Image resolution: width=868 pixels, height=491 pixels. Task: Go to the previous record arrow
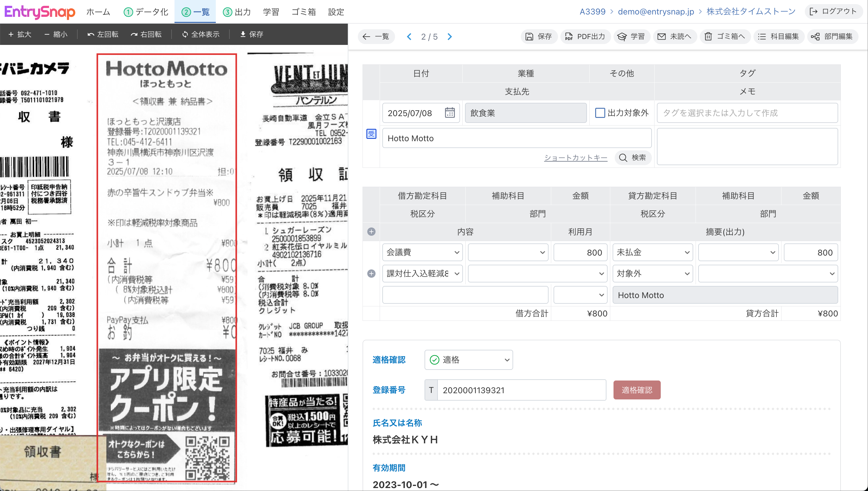409,36
